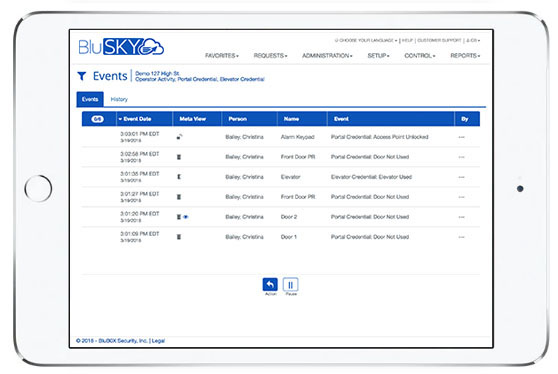Click the 3:01:09 PM EDT timestamp
Viewport: 558px width, 374px height.
pyautogui.click(x=140, y=233)
